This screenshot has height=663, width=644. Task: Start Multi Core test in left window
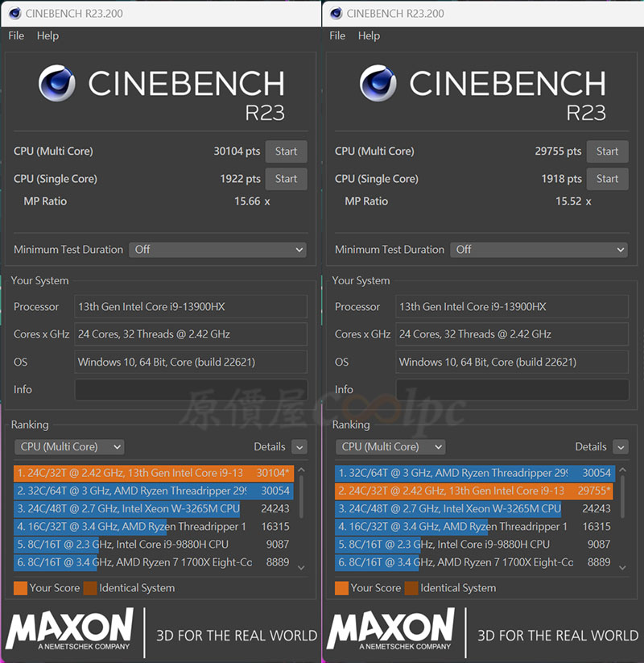286,151
